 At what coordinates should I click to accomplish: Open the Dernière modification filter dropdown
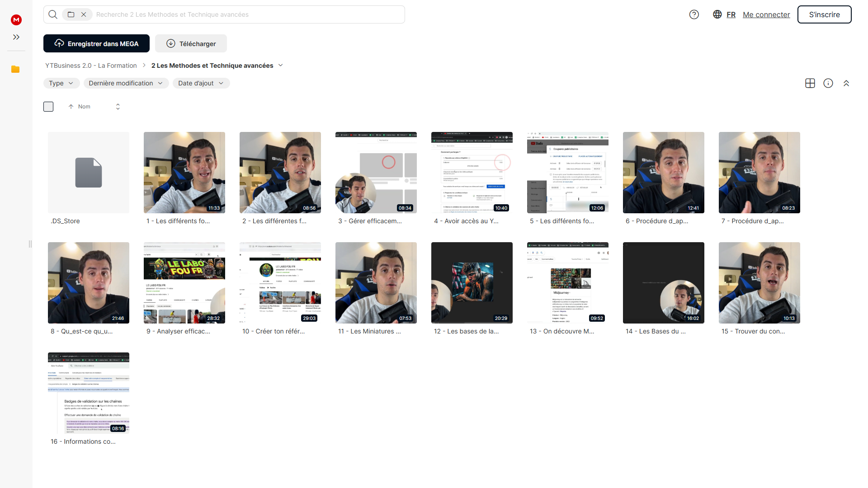pyautogui.click(x=126, y=83)
